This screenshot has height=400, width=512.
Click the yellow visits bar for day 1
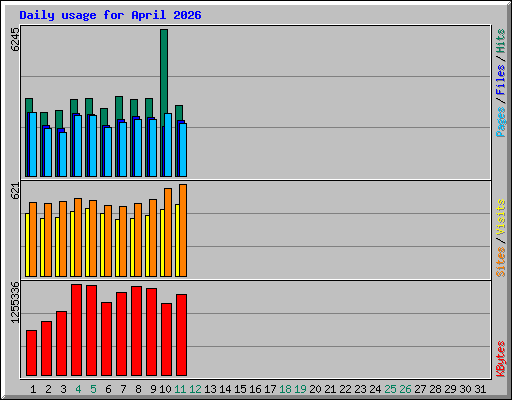pos(27,245)
